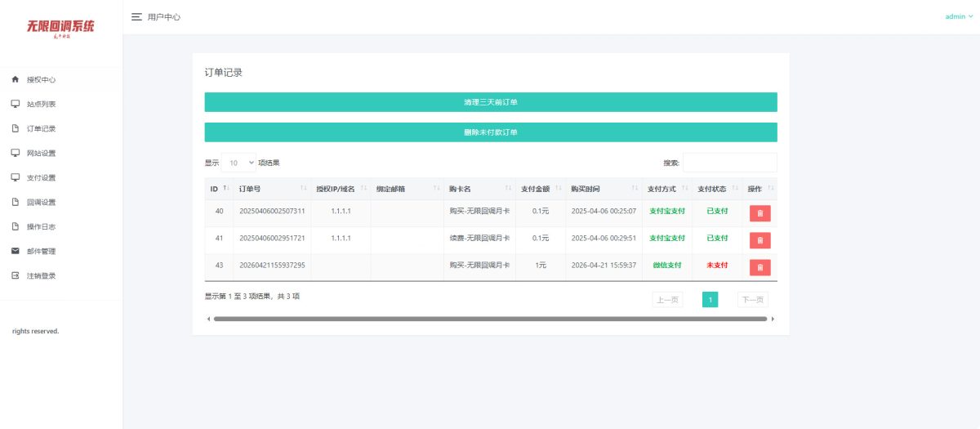Open 支付设置 in the sidebar
The image size is (980, 429).
pyautogui.click(x=41, y=177)
